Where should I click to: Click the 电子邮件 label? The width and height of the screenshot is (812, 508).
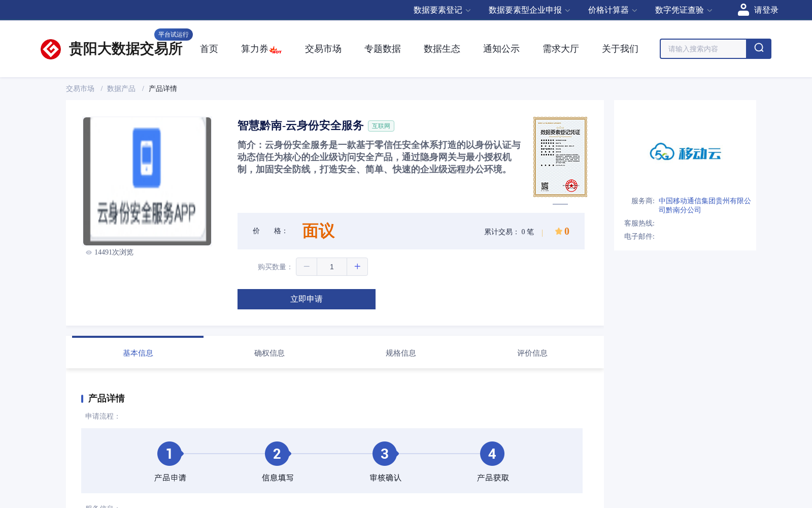pyautogui.click(x=639, y=236)
